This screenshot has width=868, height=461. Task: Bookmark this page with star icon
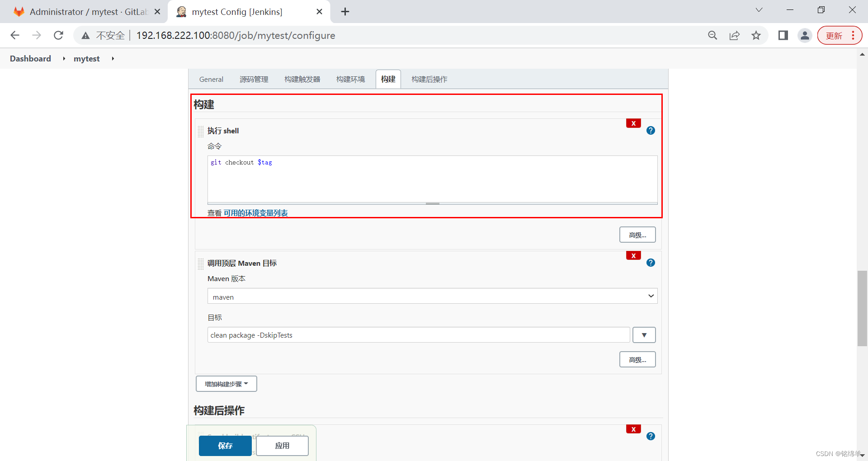756,35
